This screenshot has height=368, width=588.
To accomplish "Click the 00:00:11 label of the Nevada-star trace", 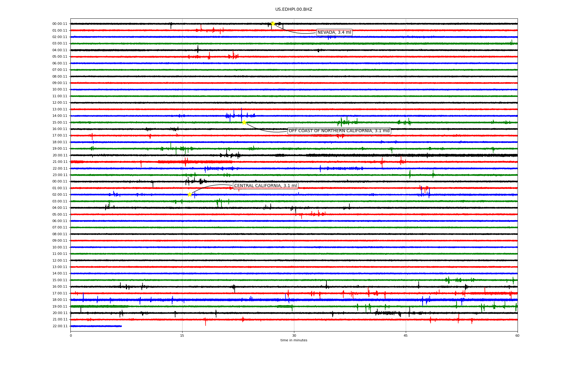I will (60, 24).
